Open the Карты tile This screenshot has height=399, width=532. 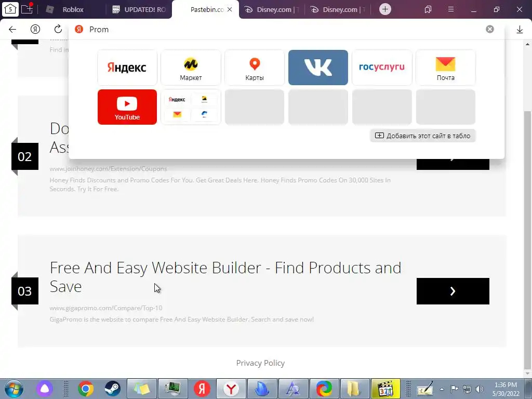[255, 68]
